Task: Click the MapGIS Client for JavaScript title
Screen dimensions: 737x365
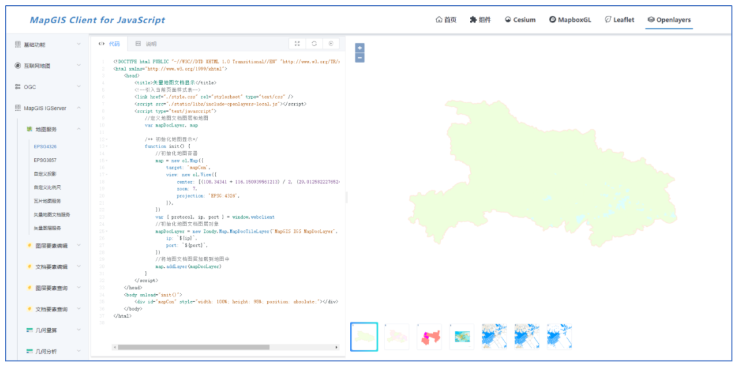Action: pyautogui.click(x=97, y=20)
